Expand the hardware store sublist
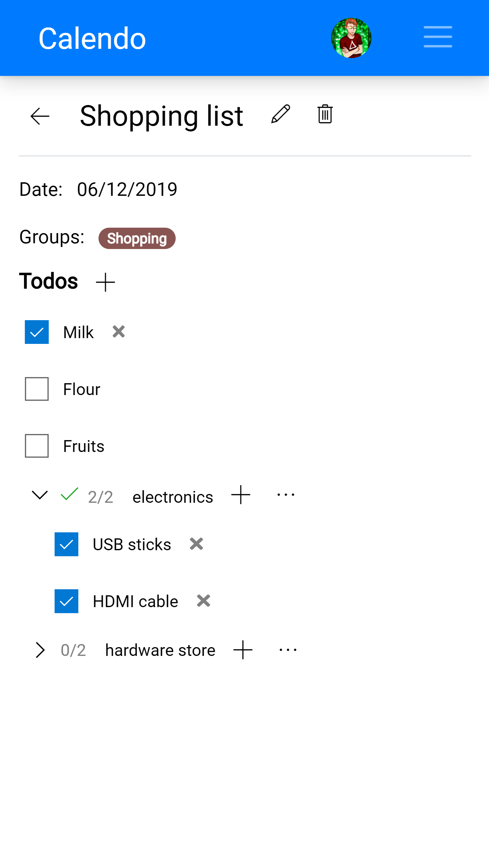The width and height of the screenshot is (489, 868). pyautogui.click(x=41, y=649)
